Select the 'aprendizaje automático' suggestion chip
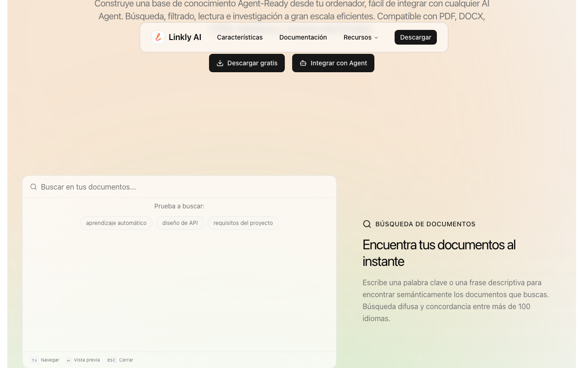588x368 pixels. [116, 223]
